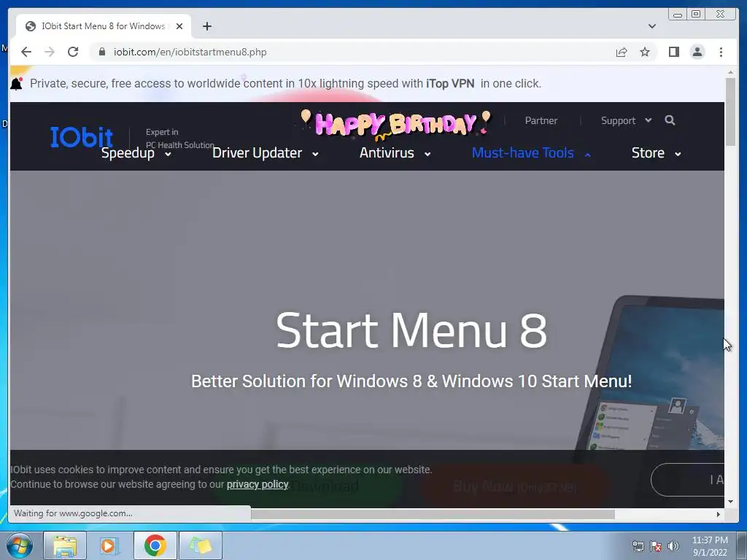The image size is (747, 560).
Task: Expand the Driver Updater chevron
Action: (x=315, y=155)
